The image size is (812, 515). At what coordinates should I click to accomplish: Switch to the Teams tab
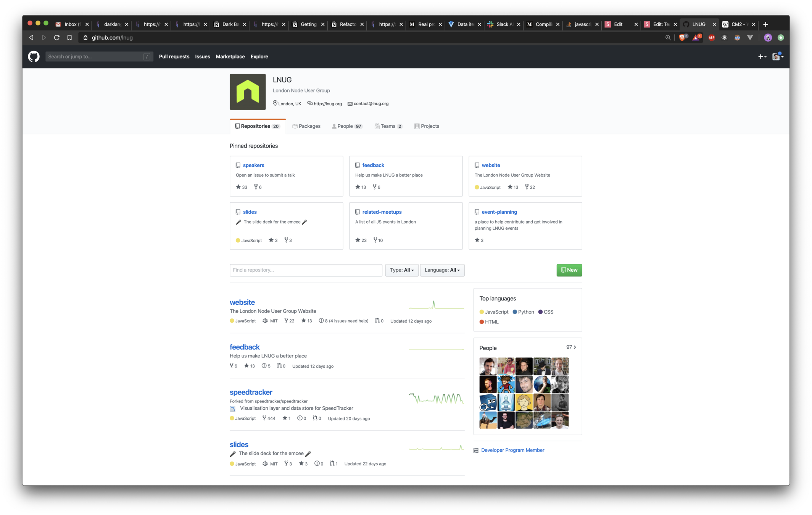coord(388,126)
